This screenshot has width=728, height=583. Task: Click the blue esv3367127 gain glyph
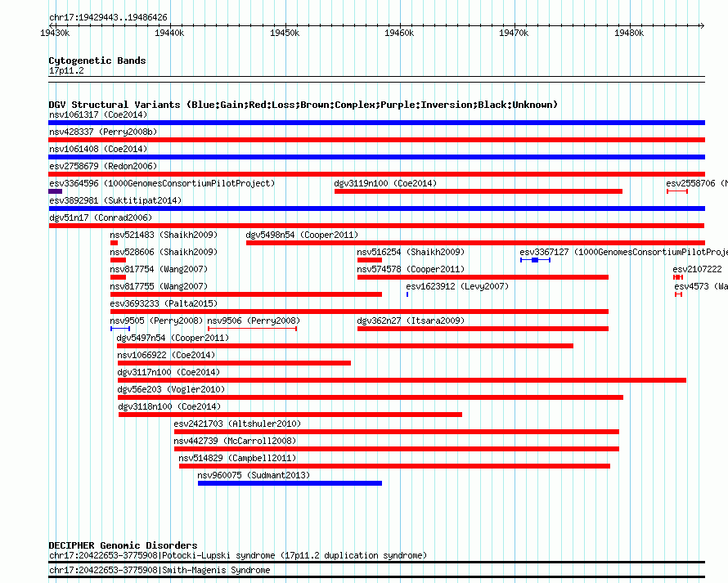coord(535,260)
